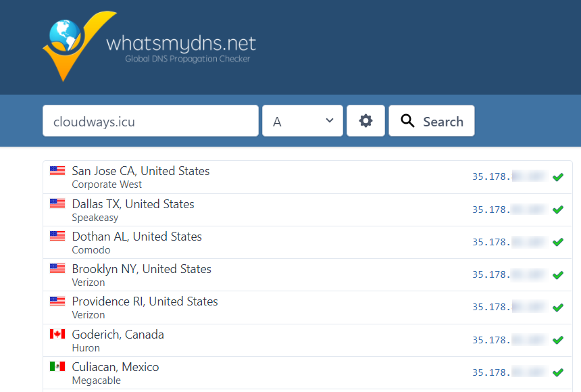The image size is (581, 392).
Task: Open the Dothan AL result IP address
Action: point(510,242)
